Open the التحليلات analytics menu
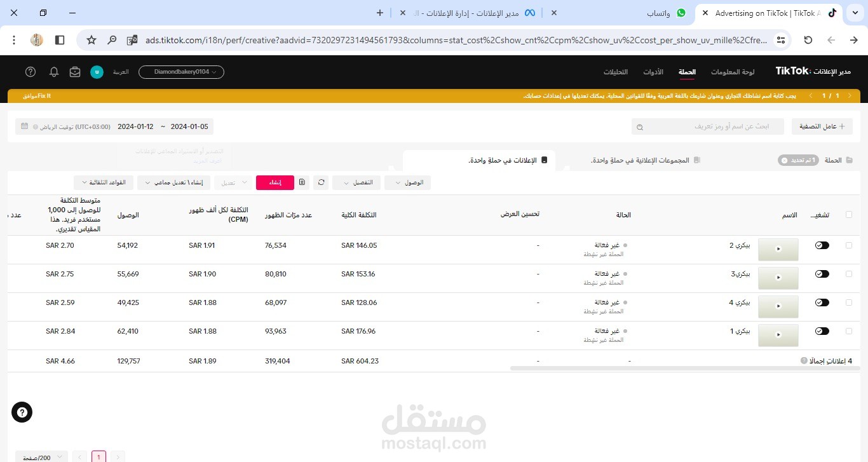The height and width of the screenshot is (462, 868). [x=616, y=72]
